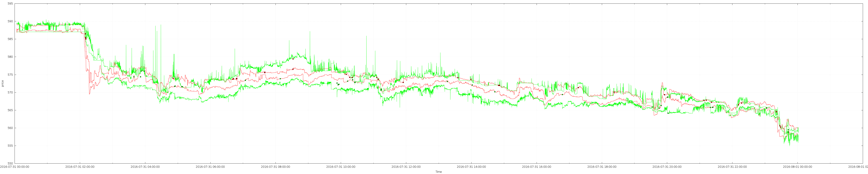Screen dimensions: 868x174
Task: Click the 2016-07-31 16:00:00 time axis label
Action: (536, 167)
